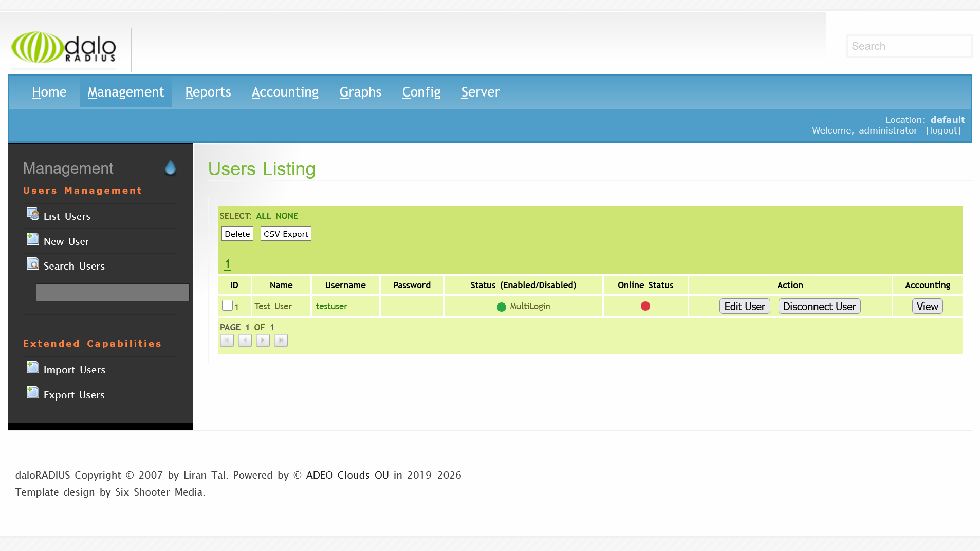Click the Action column header
980x551 pixels.
tap(790, 285)
